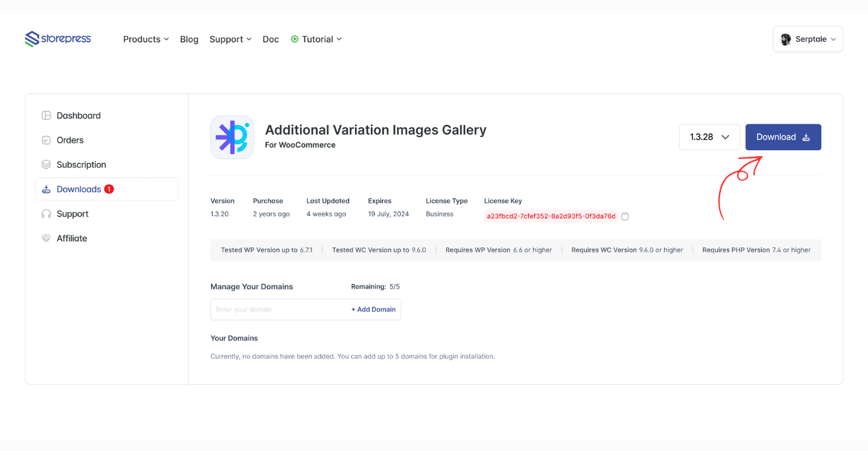Image resolution: width=868 pixels, height=451 pixels.
Task: Click the green Tutorial badge icon
Action: coord(294,39)
